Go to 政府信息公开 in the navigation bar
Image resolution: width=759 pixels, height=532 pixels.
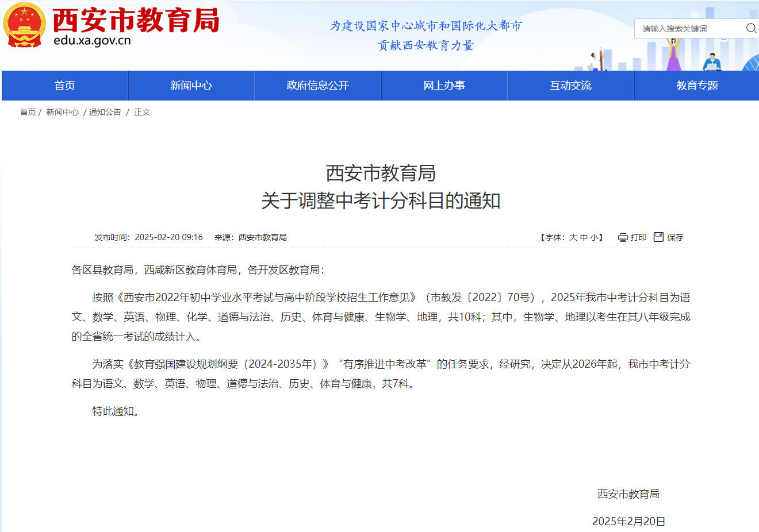317,86
